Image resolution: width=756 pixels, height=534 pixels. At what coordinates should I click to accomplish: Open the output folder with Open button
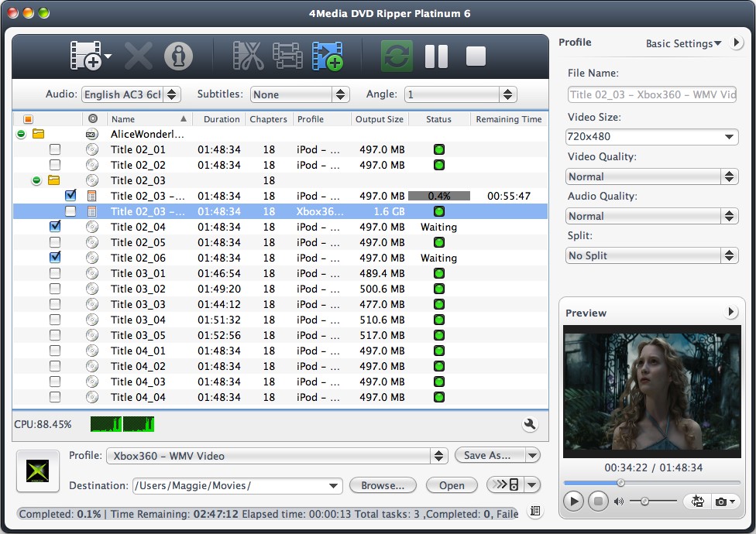452,485
